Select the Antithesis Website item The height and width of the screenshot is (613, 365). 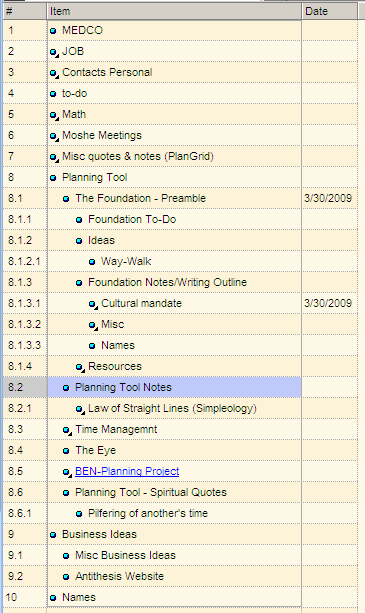tap(119, 576)
